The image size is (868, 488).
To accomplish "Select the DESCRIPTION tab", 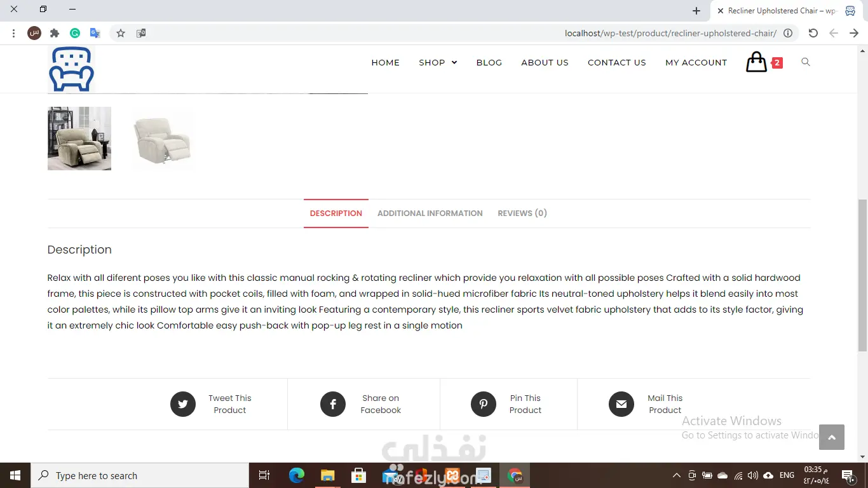I will [x=336, y=213].
